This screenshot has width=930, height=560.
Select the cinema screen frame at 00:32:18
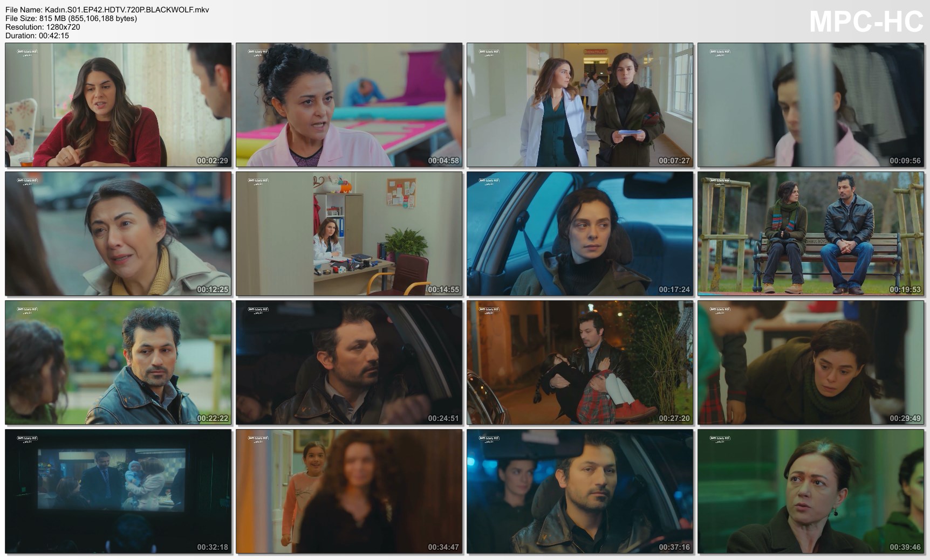coord(118,492)
